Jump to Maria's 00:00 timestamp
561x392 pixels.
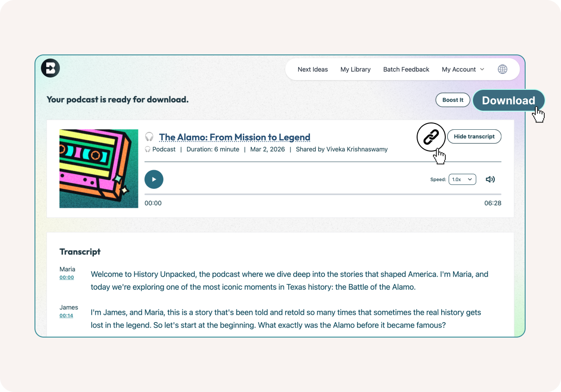tap(67, 277)
